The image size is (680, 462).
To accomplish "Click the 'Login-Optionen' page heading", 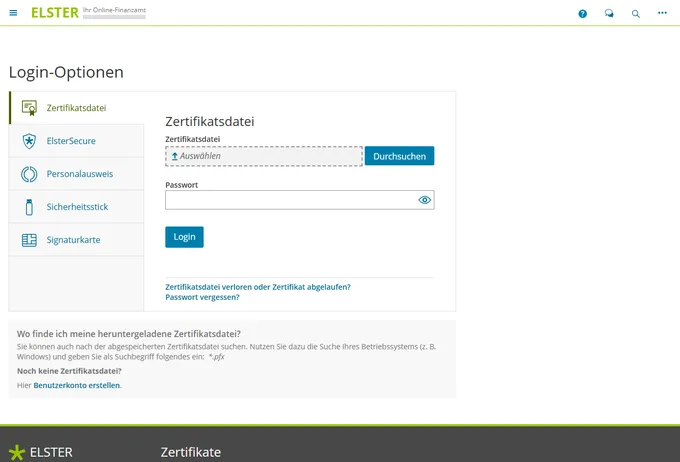I will (x=66, y=72).
